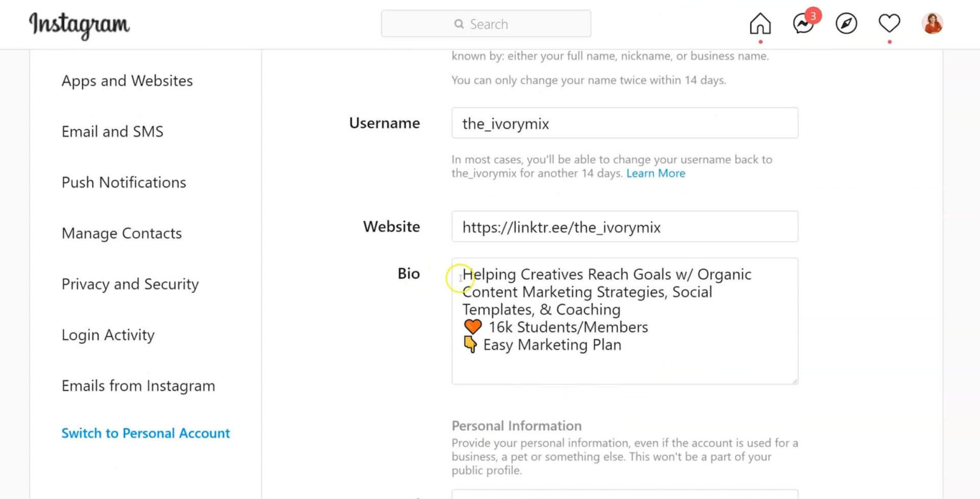Open Emails from Instagram section
Screen dimensions: 980x499
(138, 386)
